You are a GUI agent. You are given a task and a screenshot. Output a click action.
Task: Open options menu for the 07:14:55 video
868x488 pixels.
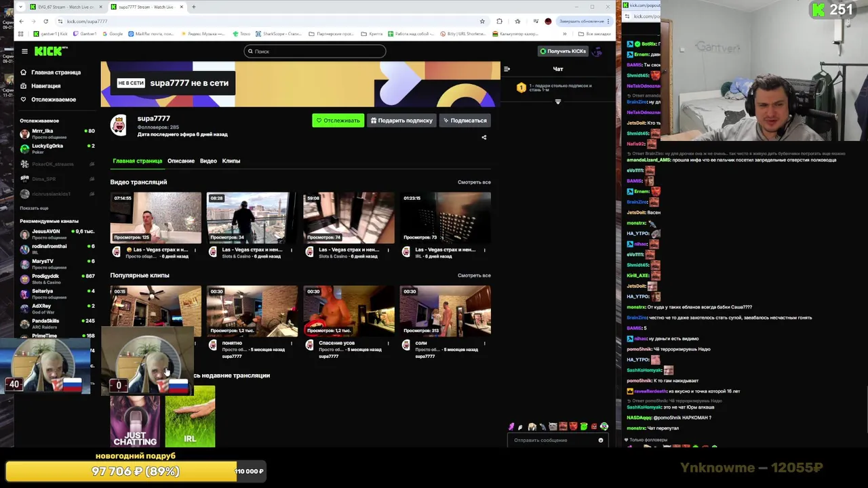(195, 250)
